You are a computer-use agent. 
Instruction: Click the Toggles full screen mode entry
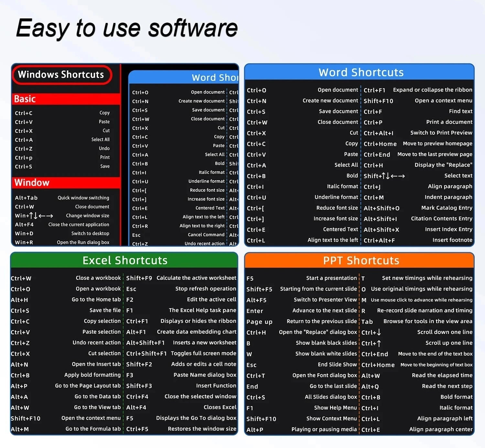tap(181, 353)
